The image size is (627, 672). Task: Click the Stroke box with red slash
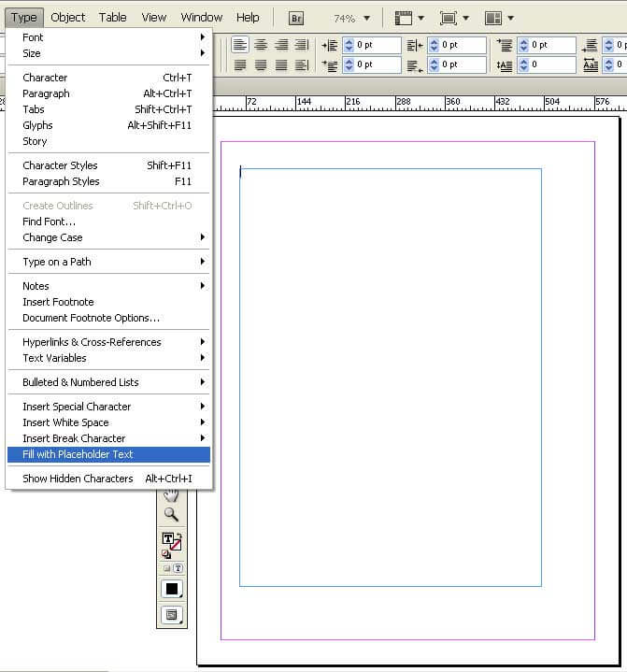pyautogui.click(x=176, y=546)
